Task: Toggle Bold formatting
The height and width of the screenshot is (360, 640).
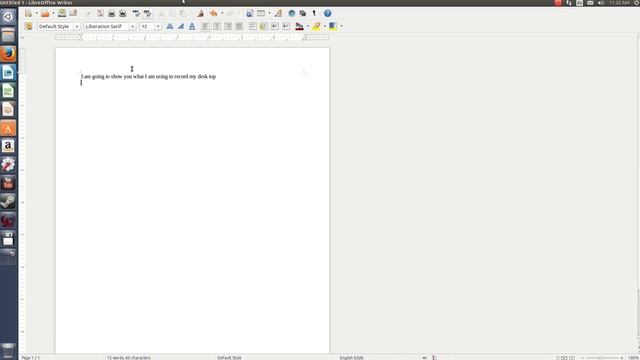Action: point(170,27)
